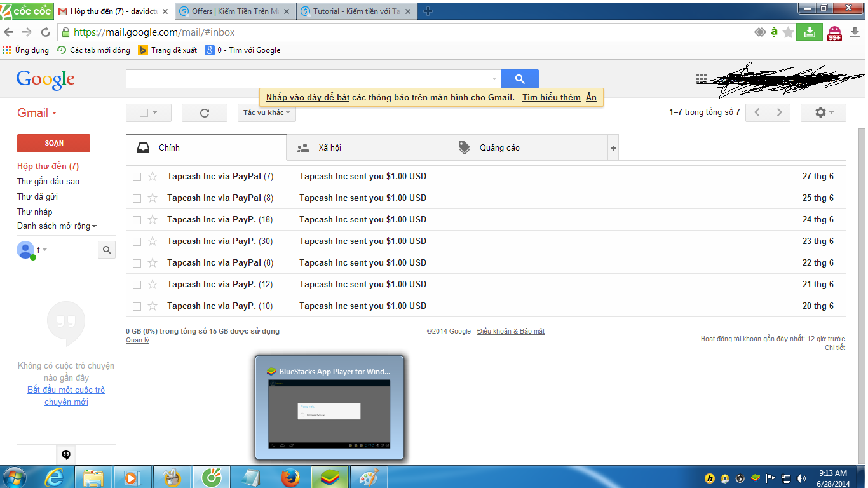Image resolution: width=868 pixels, height=488 pixels.
Task: Open Windows Explorer folder on the taskbar
Action: coord(94,477)
